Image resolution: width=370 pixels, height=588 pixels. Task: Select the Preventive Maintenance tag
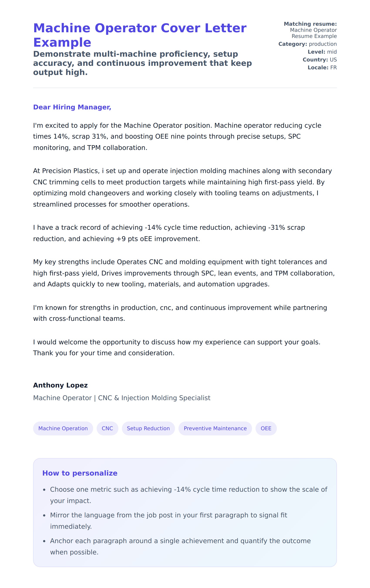point(215,428)
